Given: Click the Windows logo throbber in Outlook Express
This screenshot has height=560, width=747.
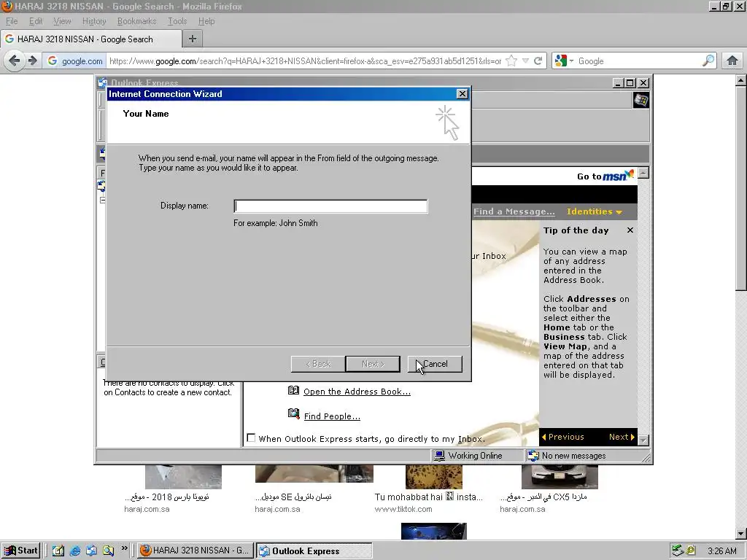Looking at the screenshot, I should pos(640,101).
